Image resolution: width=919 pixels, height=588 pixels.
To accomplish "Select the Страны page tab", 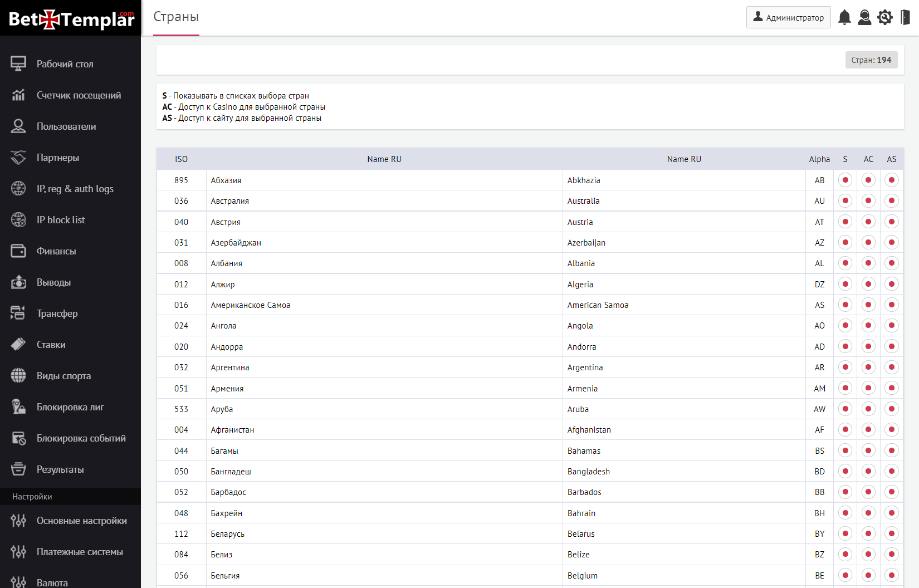I will coord(176,17).
